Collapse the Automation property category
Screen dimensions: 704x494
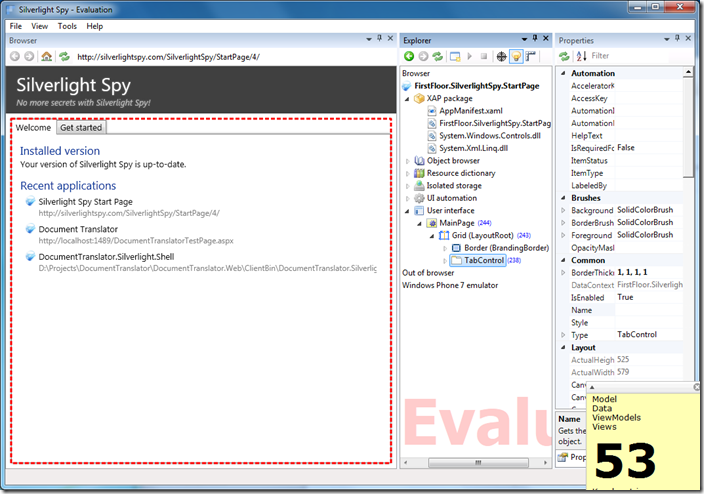coord(563,73)
